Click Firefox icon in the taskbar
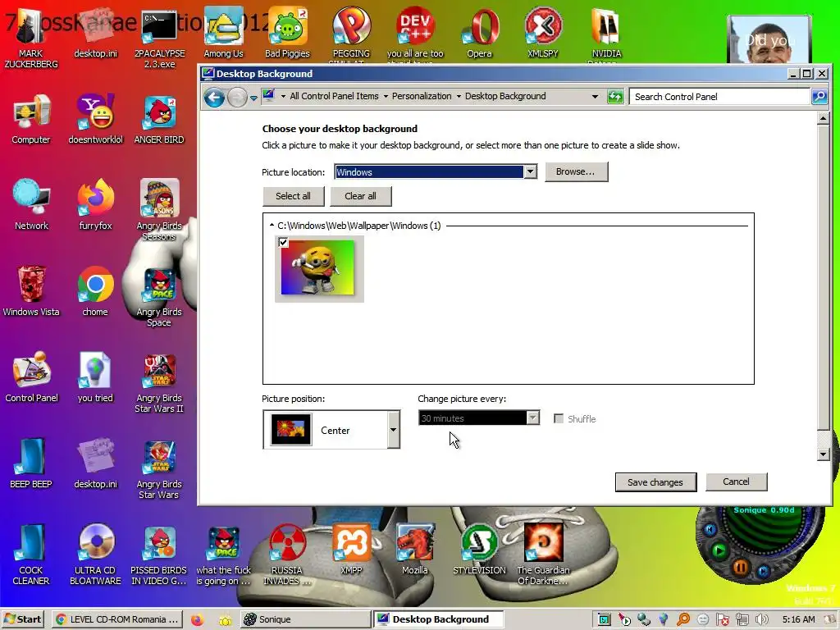 [197, 619]
